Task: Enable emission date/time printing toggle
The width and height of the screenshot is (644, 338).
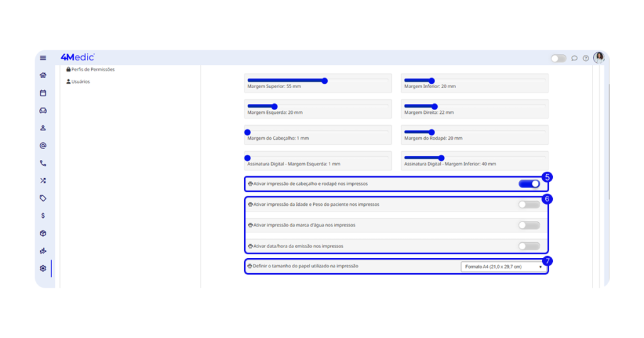Action: [529, 246]
